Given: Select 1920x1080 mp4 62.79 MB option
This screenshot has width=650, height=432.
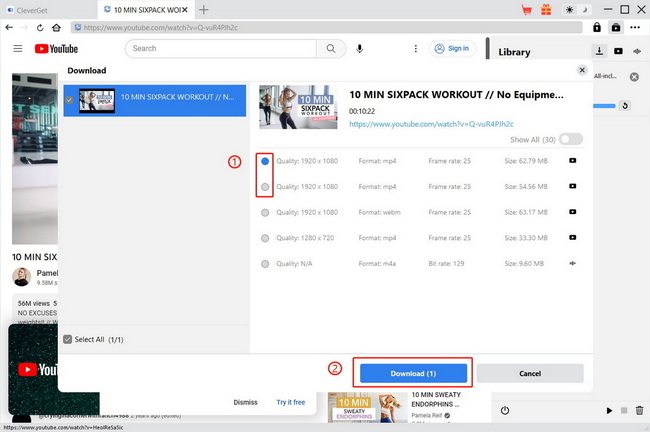Looking at the screenshot, I should tap(265, 160).
